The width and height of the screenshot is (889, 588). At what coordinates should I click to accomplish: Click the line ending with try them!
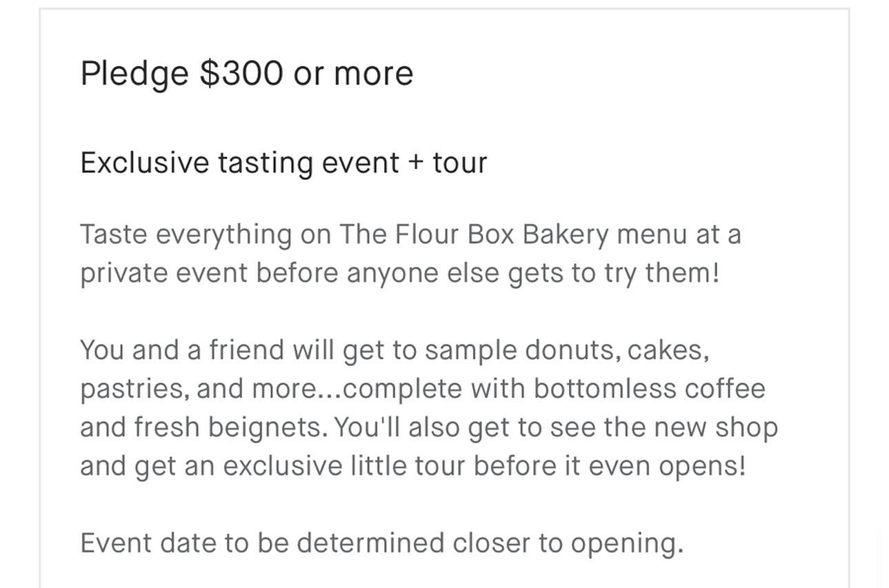[399, 273]
